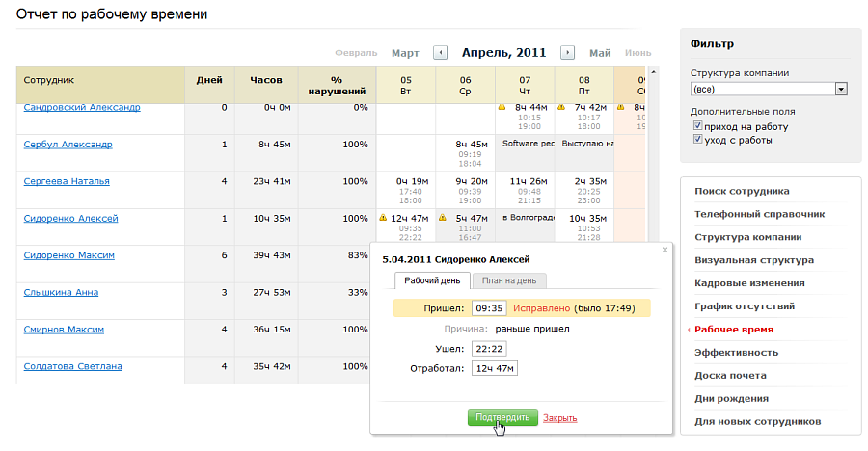Click the Закрыть link

559,418
